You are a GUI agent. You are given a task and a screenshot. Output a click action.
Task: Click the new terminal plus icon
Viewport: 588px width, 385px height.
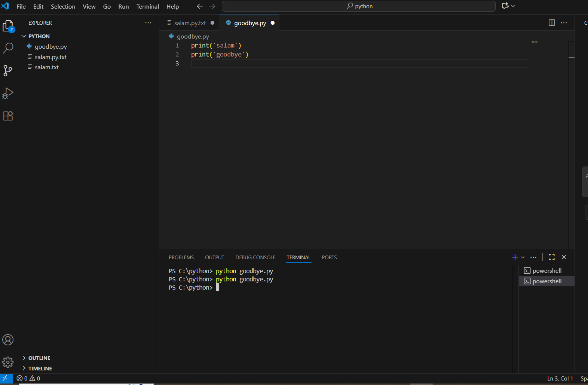coord(515,257)
